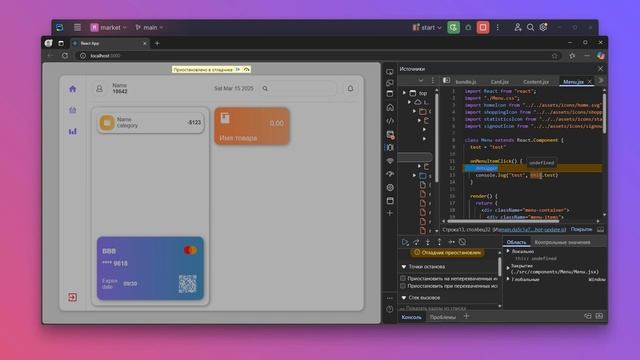Switch to the Content.jsx file tab
This screenshot has height=360, width=640.
coord(536,82)
